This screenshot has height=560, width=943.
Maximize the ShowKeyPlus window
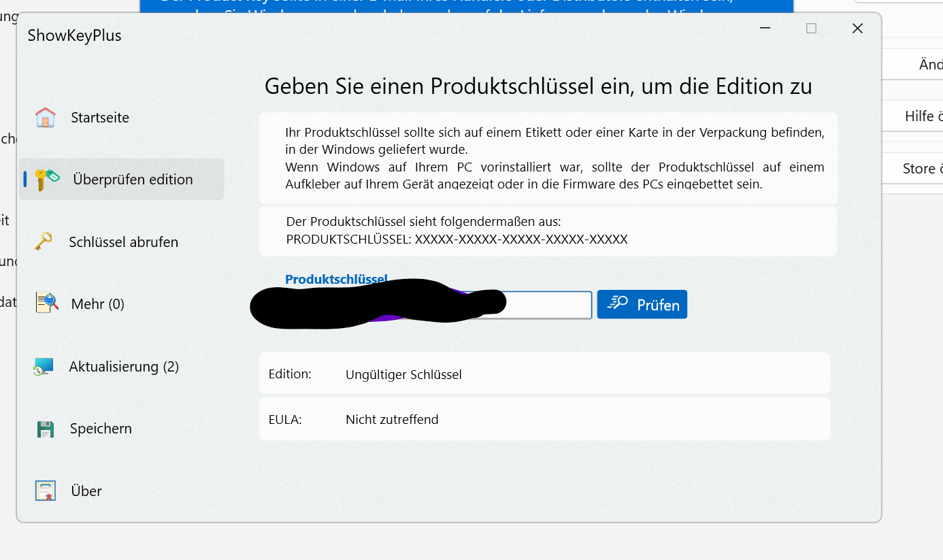click(811, 28)
